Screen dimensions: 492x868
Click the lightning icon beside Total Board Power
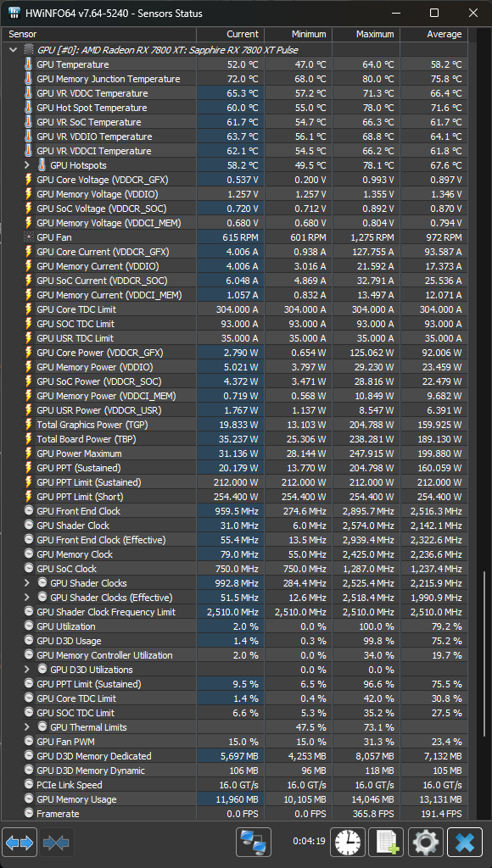pyautogui.click(x=29, y=439)
